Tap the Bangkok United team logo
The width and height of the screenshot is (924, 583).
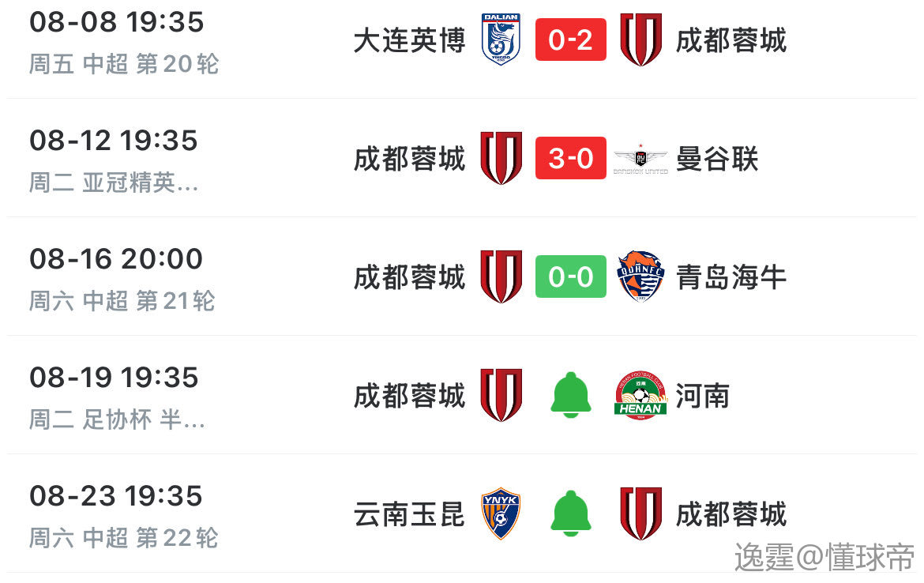640,159
